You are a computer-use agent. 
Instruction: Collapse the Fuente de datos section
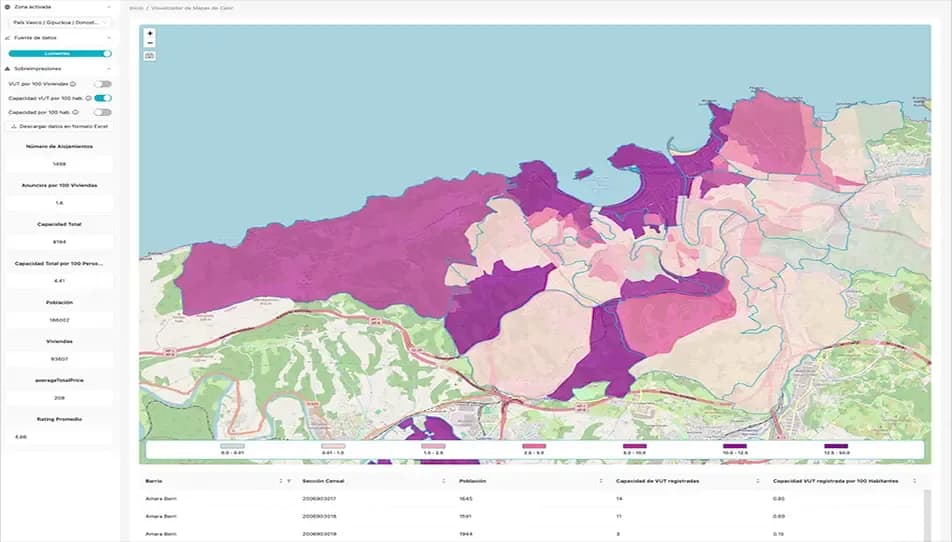tap(108, 37)
